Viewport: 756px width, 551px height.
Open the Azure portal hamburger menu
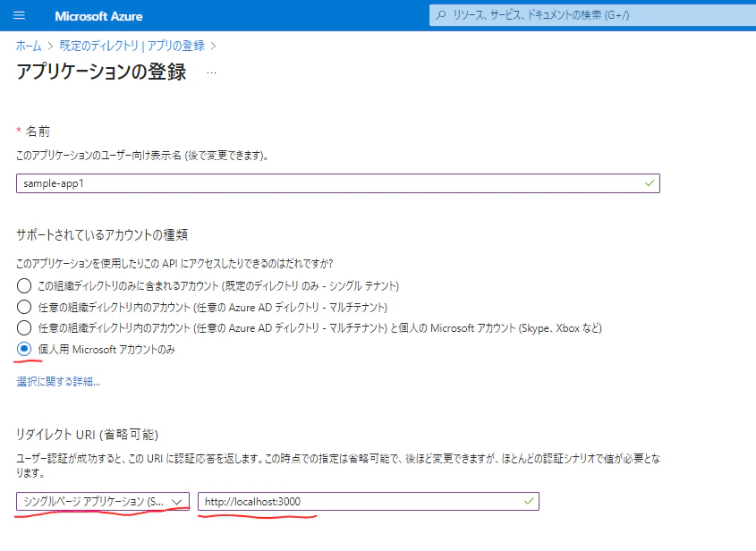[20, 15]
